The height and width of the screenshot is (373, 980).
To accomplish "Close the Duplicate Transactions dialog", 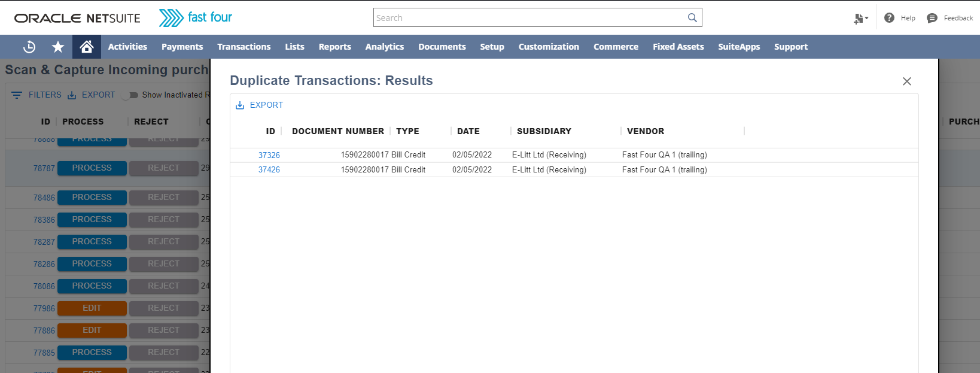I will (907, 81).
